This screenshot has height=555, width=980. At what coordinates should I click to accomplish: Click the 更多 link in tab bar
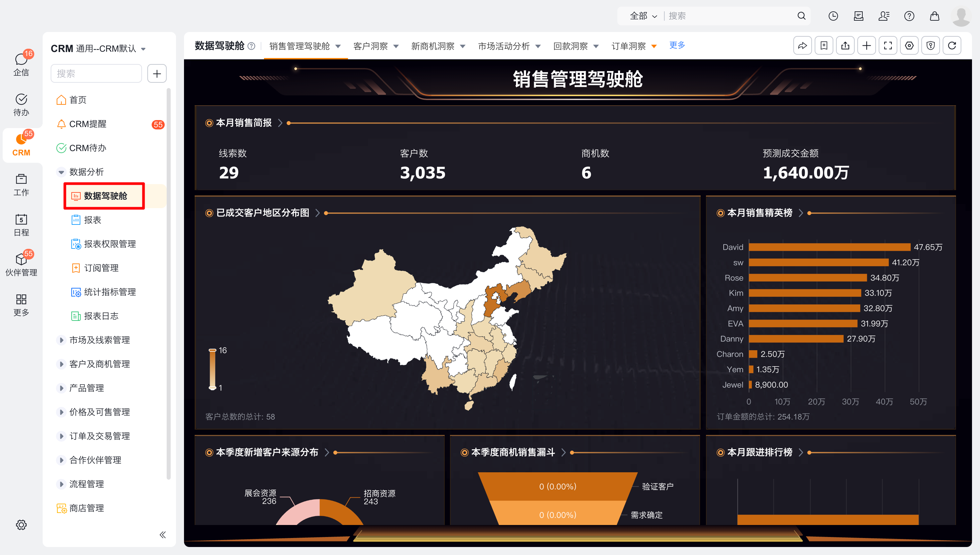click(677, 45)
